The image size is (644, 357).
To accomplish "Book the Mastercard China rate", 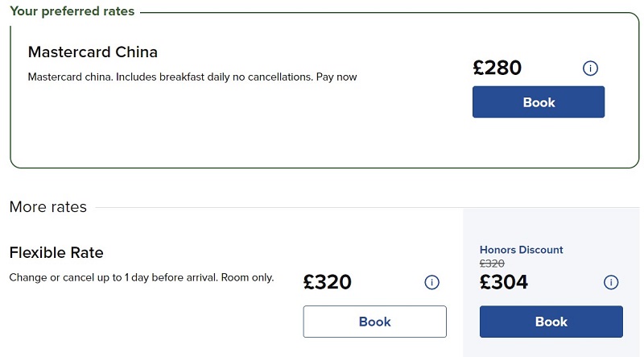I will pyautogui.click(x=539, y=102).
